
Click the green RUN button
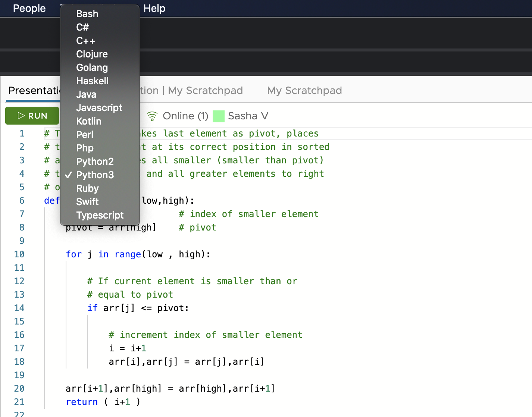pyautogui.click(x=32, y=116)
